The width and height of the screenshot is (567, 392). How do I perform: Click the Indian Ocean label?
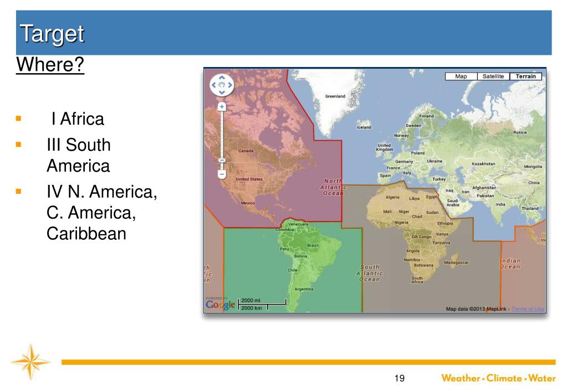(x=510, y=264)
